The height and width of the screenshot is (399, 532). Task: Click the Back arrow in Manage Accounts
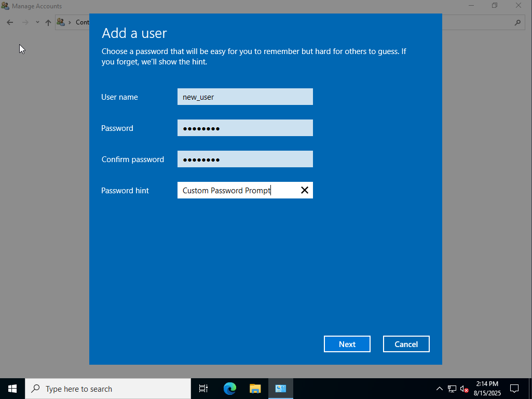(10, 22)
